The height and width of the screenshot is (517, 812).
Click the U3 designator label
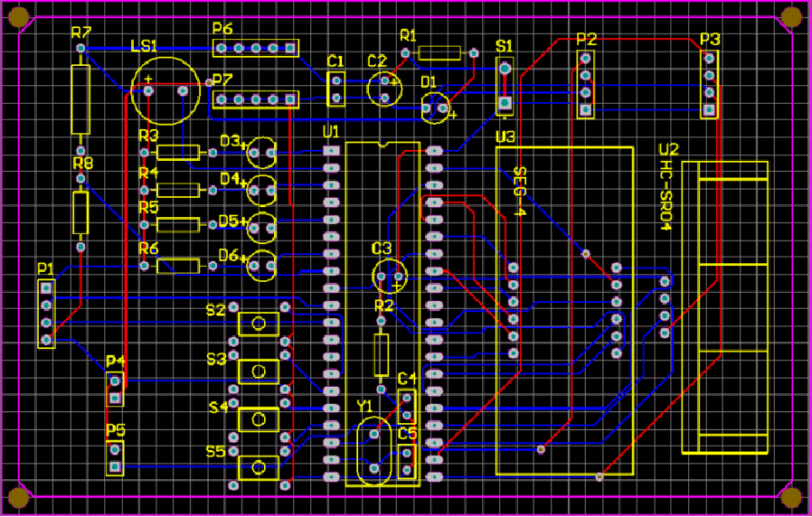(x=505, y=137)
